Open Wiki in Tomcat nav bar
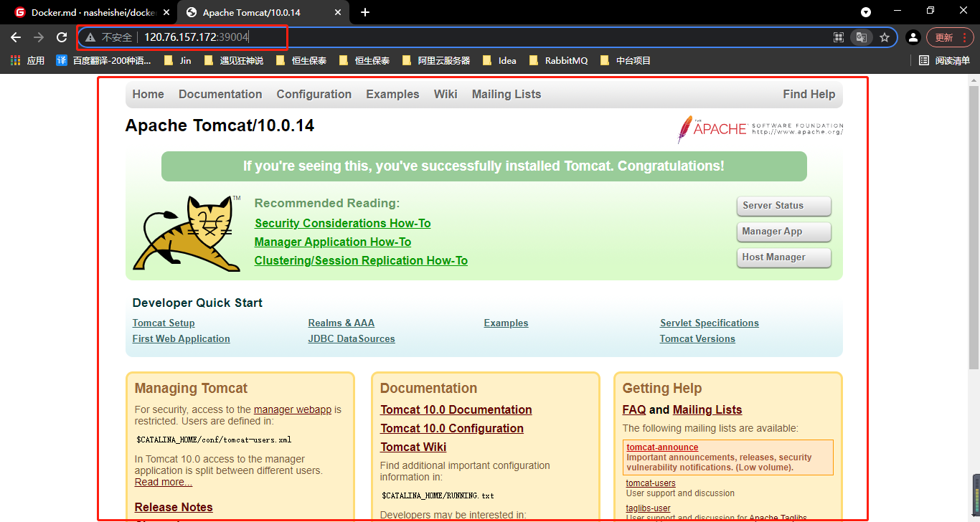This screenshot has height=522, width=980. click(x=446, y=95)
